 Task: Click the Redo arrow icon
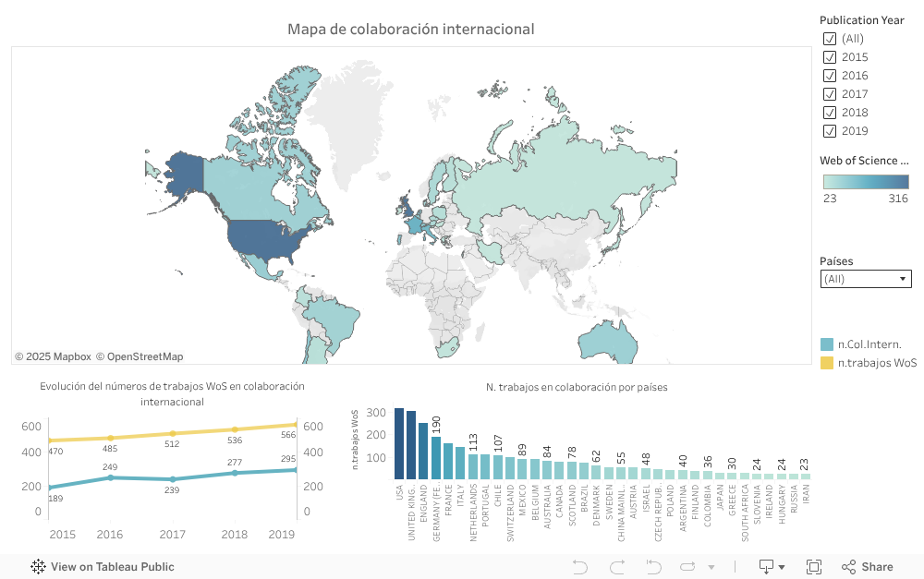click(617, 567)
